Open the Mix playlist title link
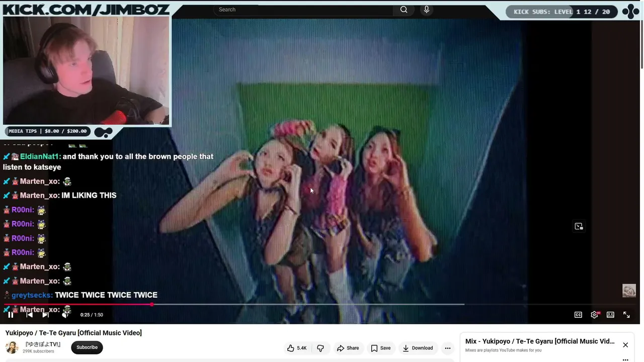The width and height of the screenshot is (644, 362). (540, 341)
